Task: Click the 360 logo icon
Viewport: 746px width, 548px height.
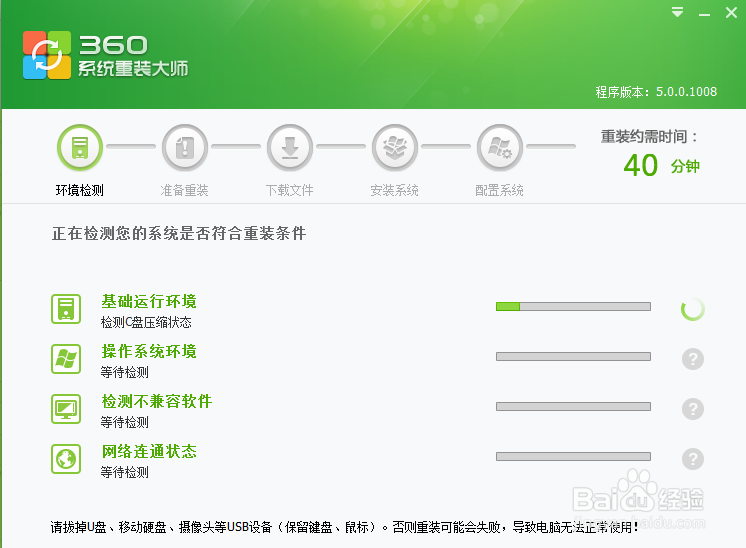Action: click(x=47, y=55)
